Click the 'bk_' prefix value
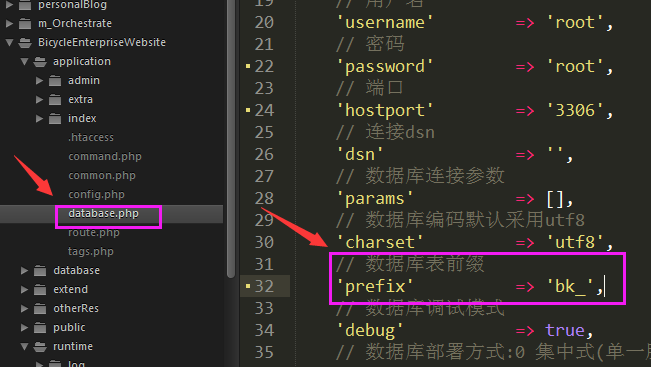The image size is (651, 367). tap(570, 286)
